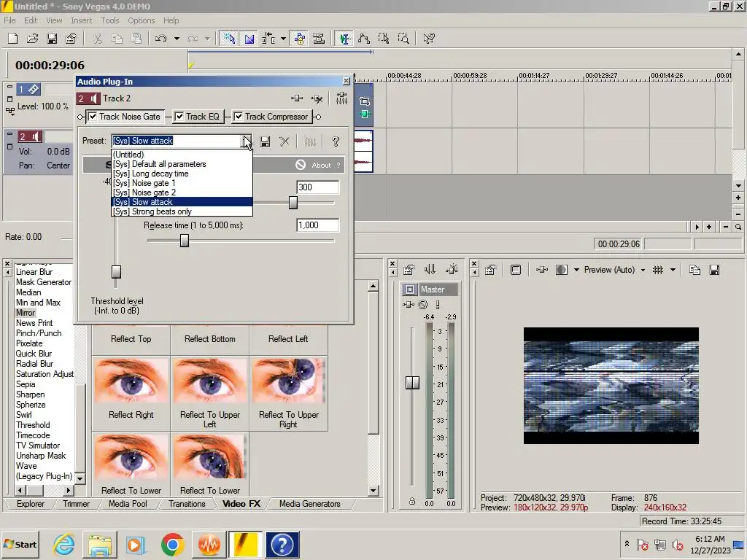Viewport: 747px width, 560px height.
Task: Open the File menu
Action: click(9, 20)
